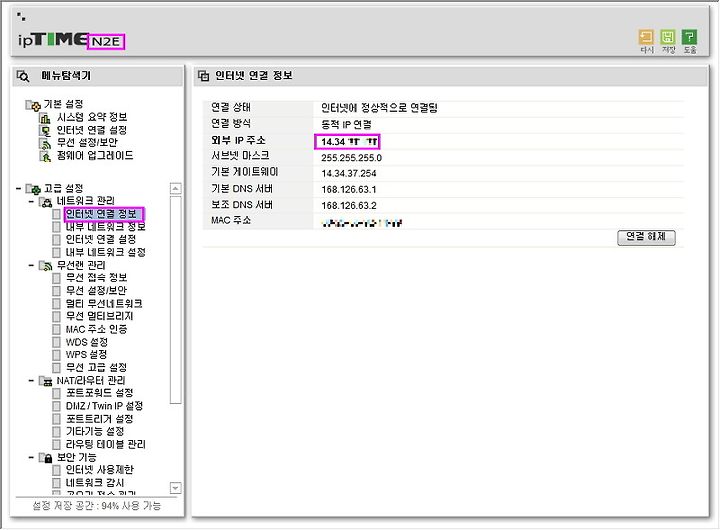The image size is (720, 530).
Task: Open 무선 고급 설정 menu item
Action: [x=96, y=368]
